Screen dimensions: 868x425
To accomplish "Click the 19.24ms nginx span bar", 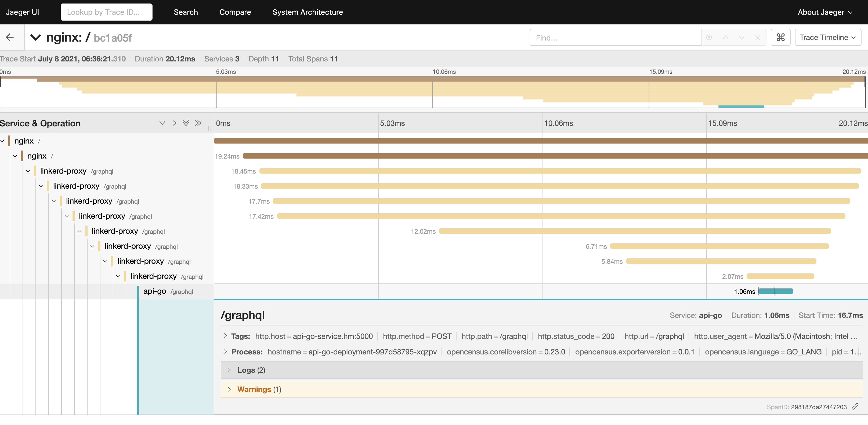I will pos(555,156).
